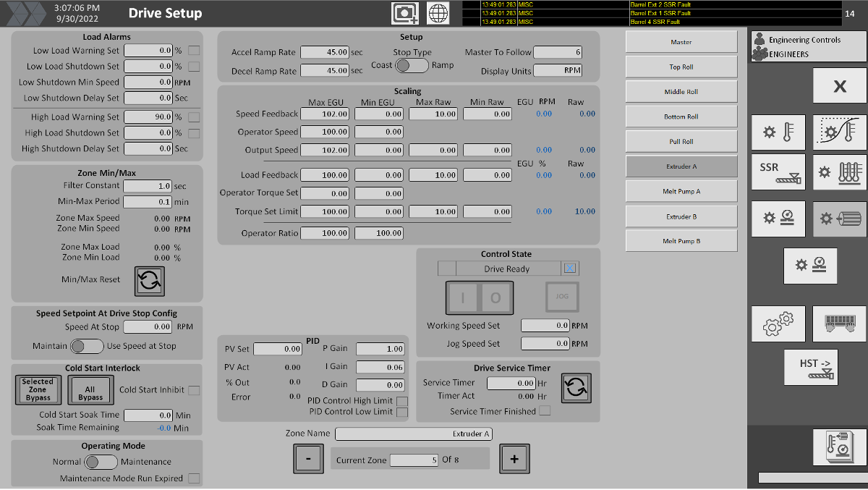Click the Barrel Ext 2 SSR Fault alarm row
The width and height of the screenshot is (868, 490).
click(x=651, y=4)
